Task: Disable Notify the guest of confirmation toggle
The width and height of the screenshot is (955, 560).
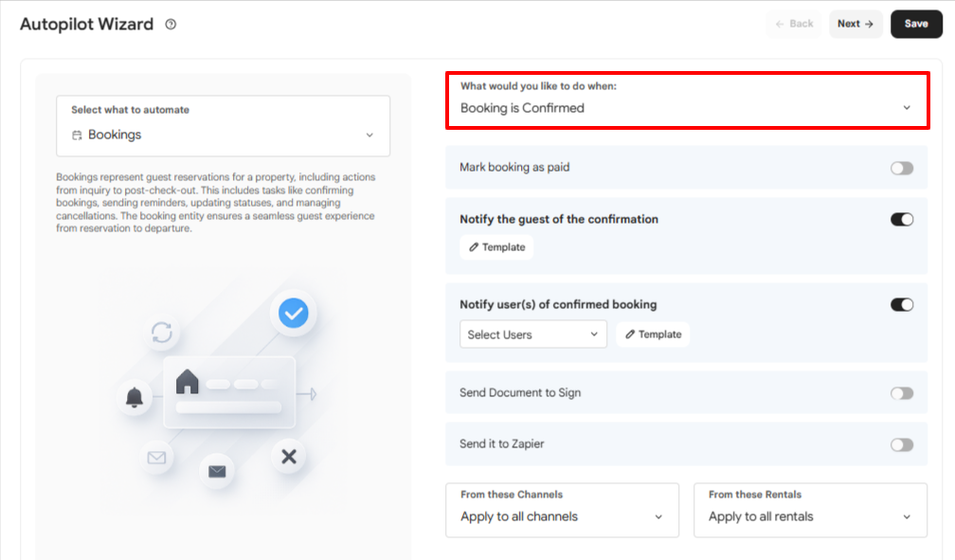Action: [901, 220]
